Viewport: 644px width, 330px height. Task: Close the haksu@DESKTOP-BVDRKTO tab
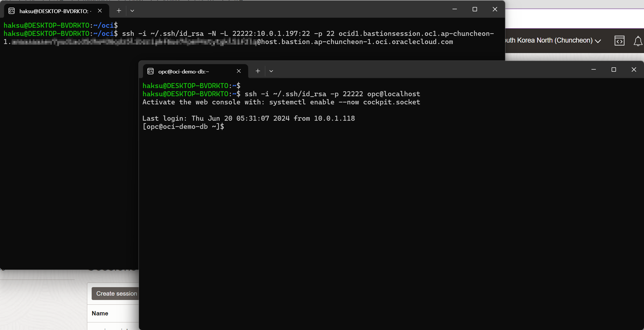[x=100, y=11]
